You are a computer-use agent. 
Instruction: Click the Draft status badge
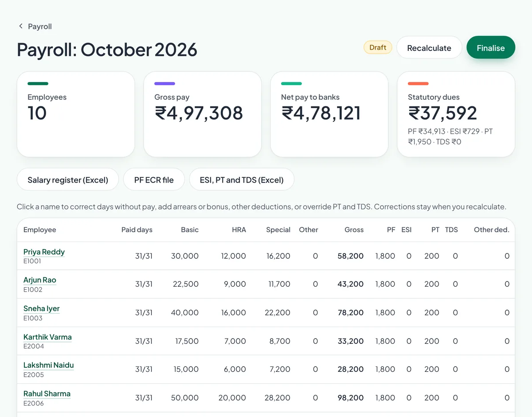(x=378, y=47)
